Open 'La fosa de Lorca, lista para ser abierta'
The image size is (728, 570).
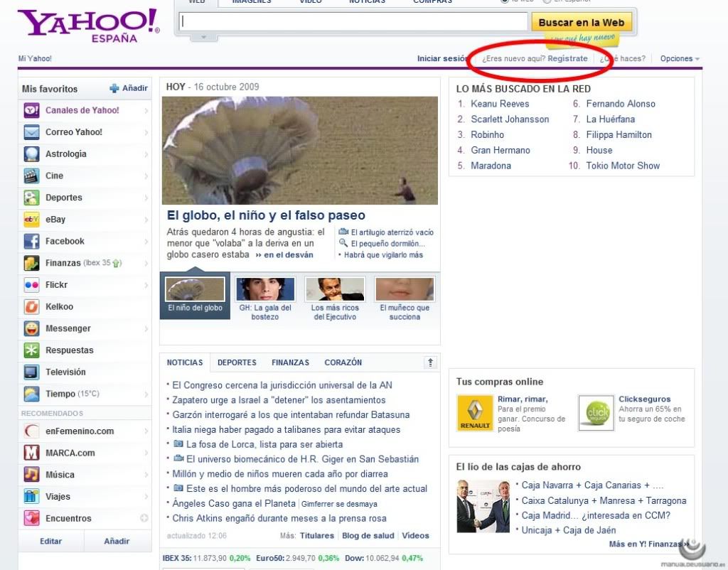click(x=264, y=445)
